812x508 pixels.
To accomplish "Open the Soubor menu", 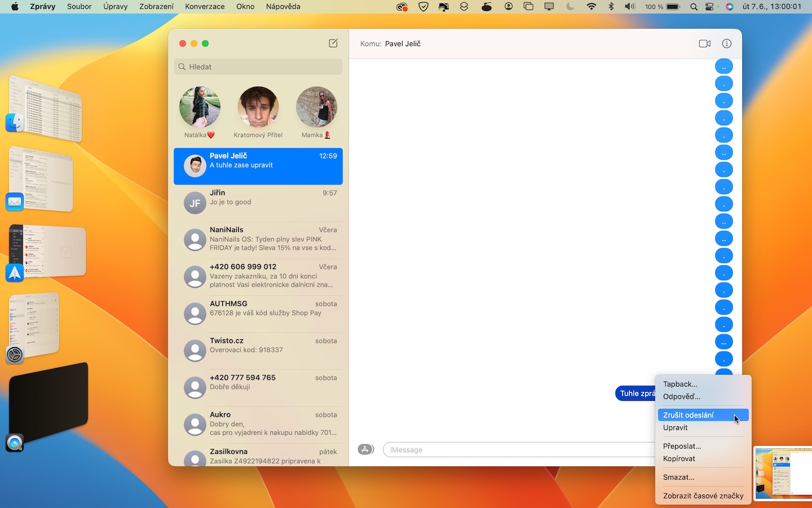I will (x=80, y=7).
